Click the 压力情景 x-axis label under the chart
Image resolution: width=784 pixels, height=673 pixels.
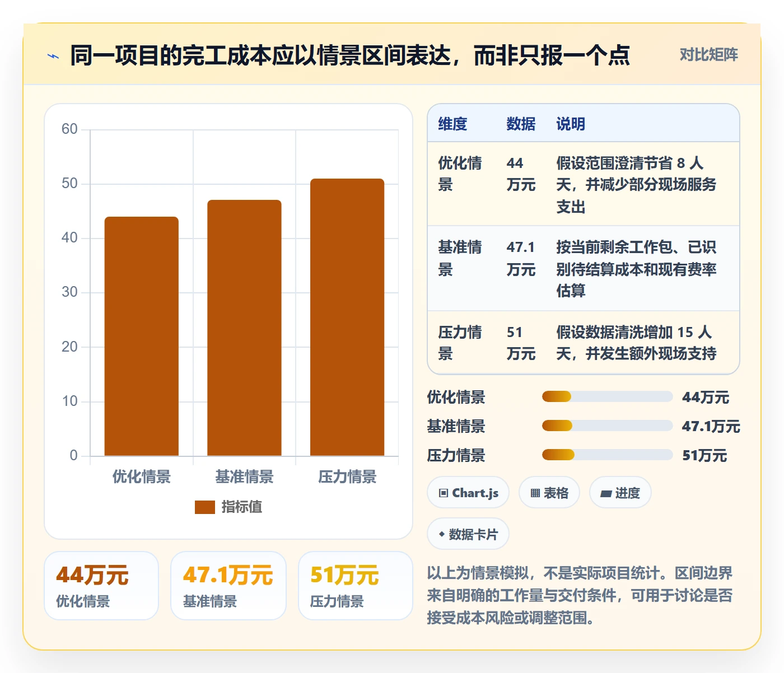[347, 477]
